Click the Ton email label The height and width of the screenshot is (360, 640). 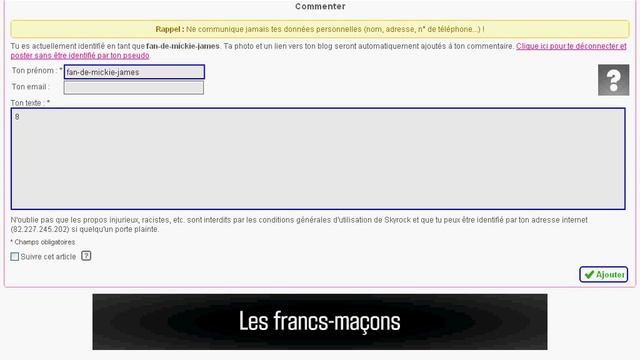[31, 87]
